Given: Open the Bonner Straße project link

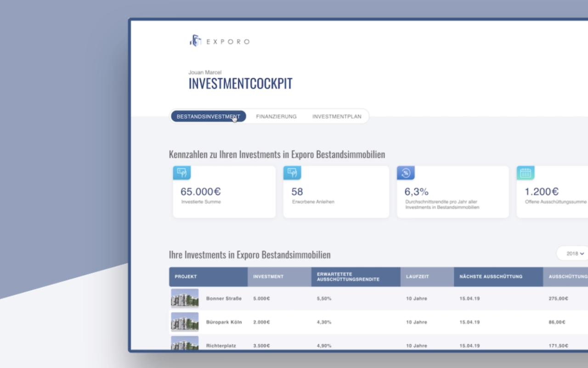Looking at the screenshot, I should (224, 299).
